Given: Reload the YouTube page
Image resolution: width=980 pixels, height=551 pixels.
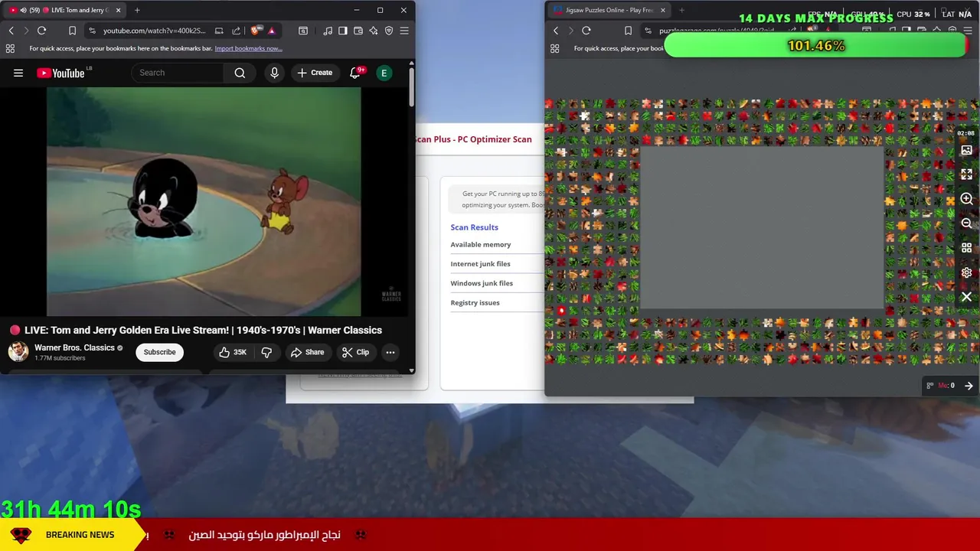Looking at the screenshot, I should tap(41, 31).
